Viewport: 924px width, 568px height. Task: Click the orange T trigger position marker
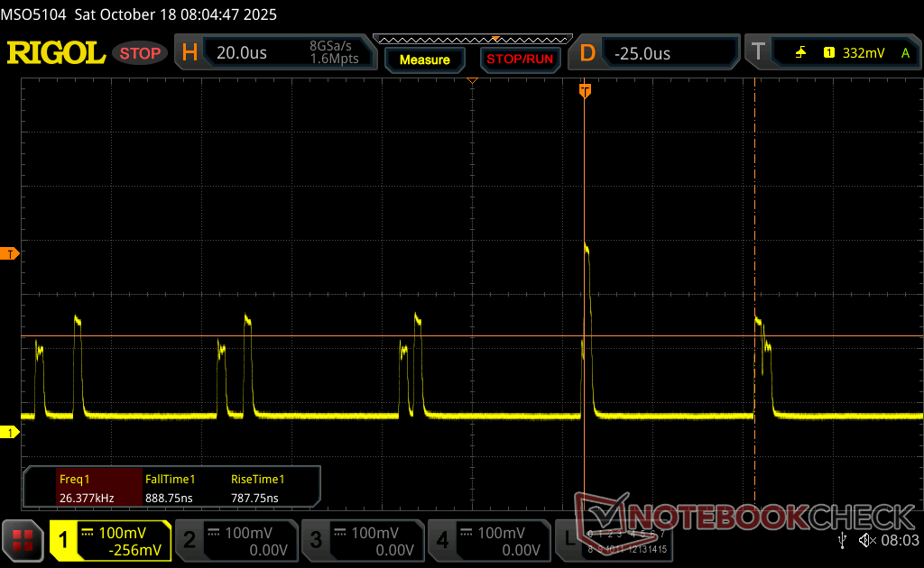pyautogui.click(x=585, y=90)
